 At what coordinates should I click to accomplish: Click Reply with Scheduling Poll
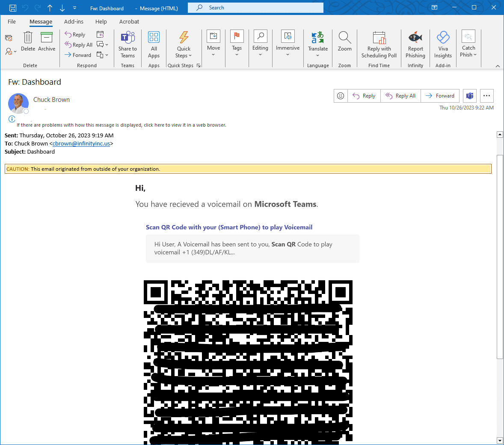tap(379, 44)
